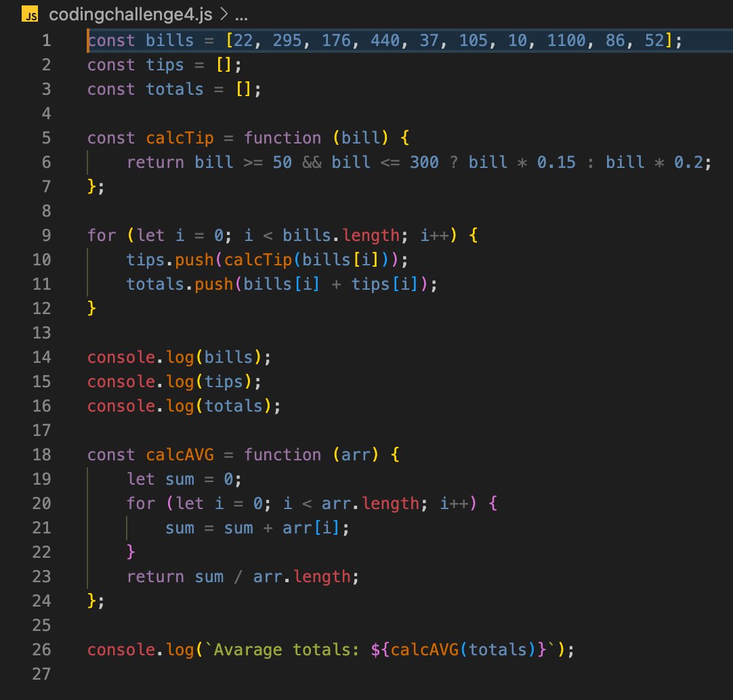This screenshot has width=733, height=700.
Task: Click closing brace on line 12
Action: (91, 309)
